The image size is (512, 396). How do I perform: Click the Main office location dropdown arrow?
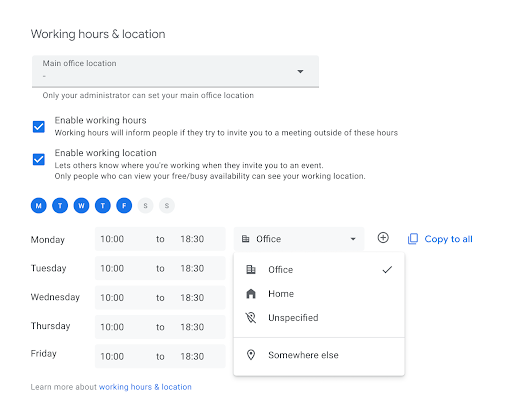pyautogui.click(x=300, y=71)
